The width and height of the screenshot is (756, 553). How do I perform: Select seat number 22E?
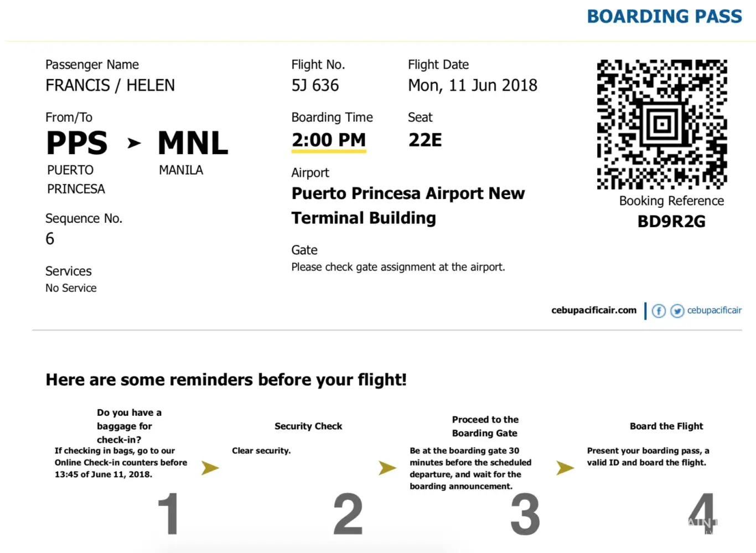point(425,140)
